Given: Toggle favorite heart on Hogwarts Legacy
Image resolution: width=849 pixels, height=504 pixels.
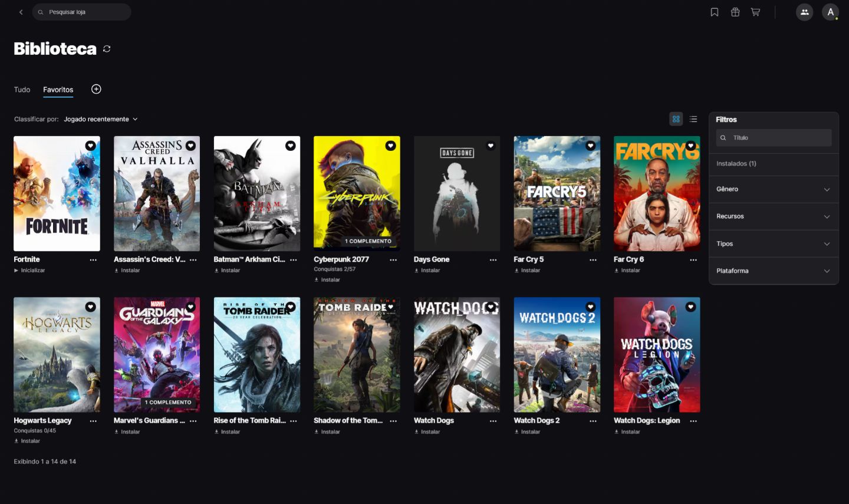Looking at the screenshot, I should [x=90, y=307].
